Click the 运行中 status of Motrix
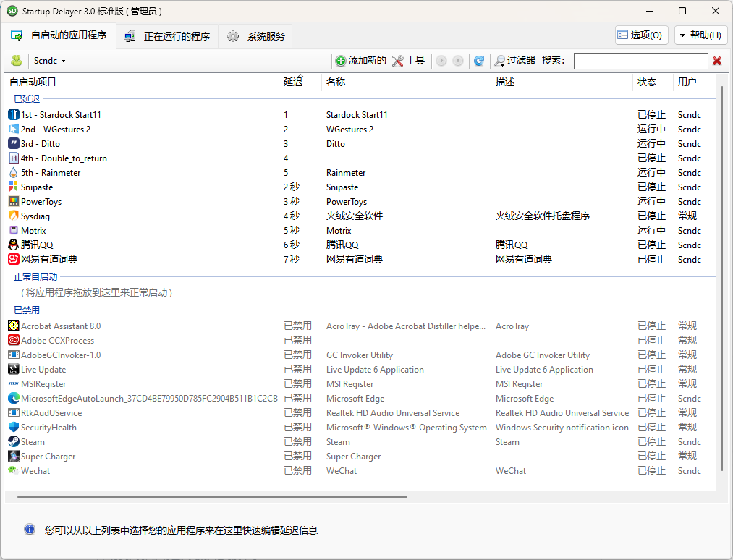This screenshot has height=560, width=733. (651, 231)
